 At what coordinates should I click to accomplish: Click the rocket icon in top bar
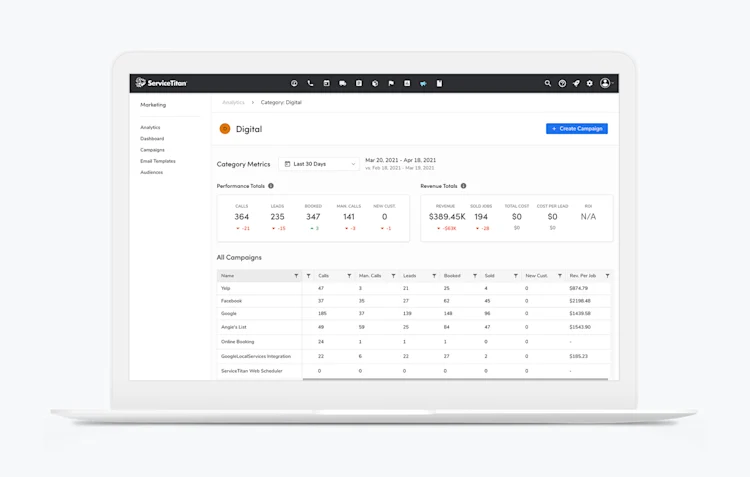tap(576, 83)
